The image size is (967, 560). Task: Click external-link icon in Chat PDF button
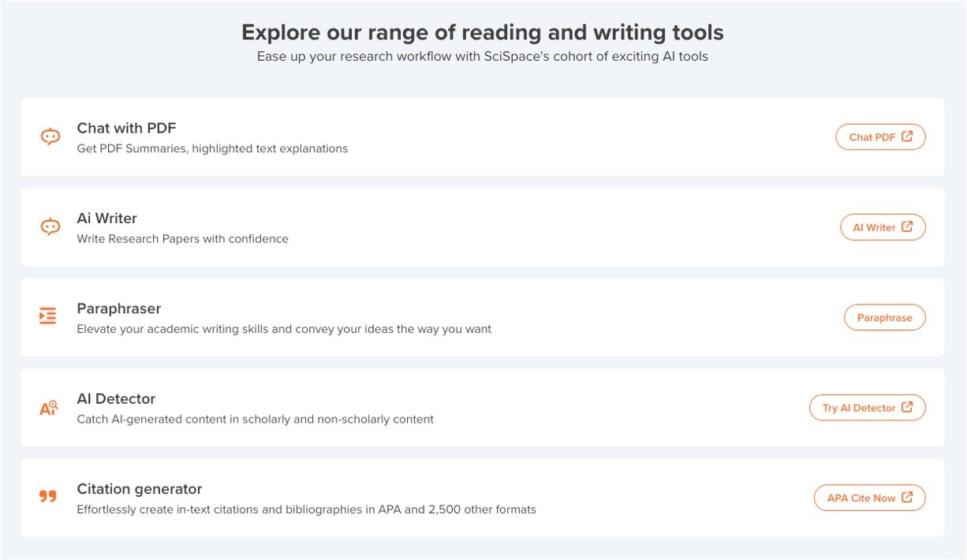(x=908, y=136)
